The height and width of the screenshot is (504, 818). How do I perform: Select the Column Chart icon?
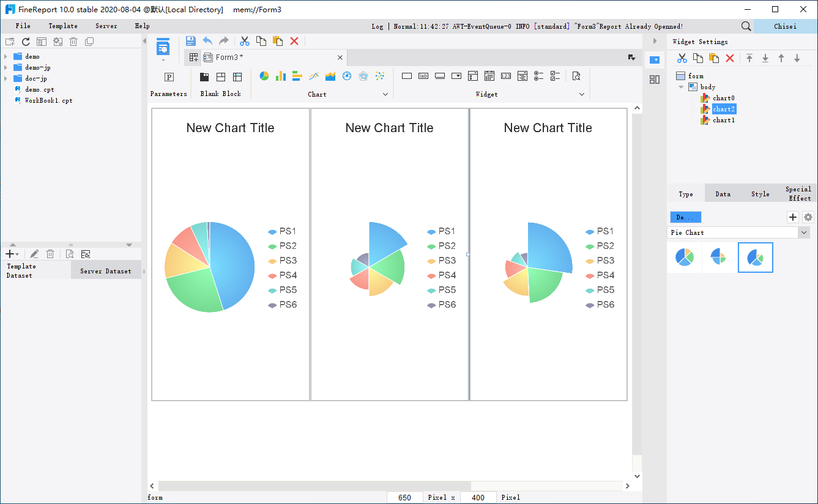(x=280, y=76)
